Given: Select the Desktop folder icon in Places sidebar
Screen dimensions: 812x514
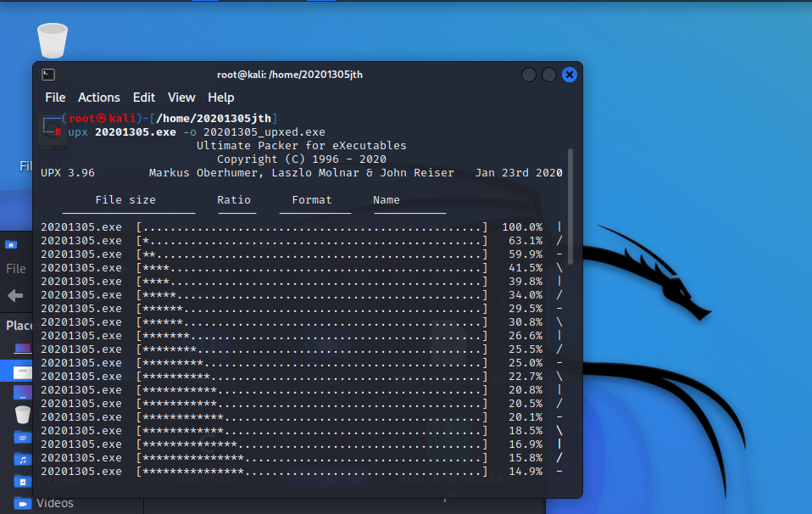Looking at the screenshot, I should tap(22, 394).
